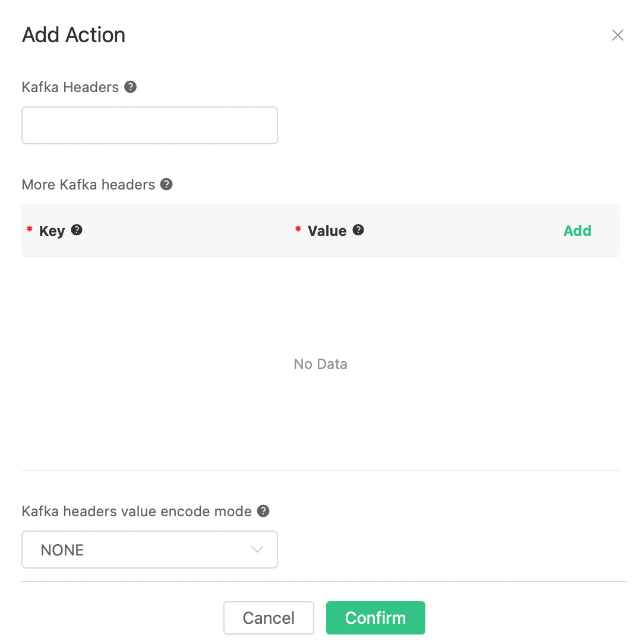This screenshot has width=644, height=644.
Task: Click the Key column help icon
Action: tap(77, 230)
